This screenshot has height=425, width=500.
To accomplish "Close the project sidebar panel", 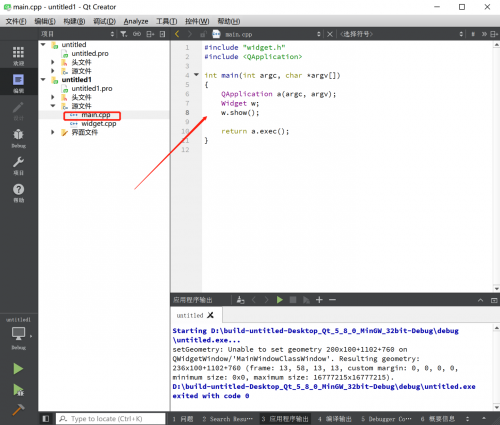I will pyautogui.click(x=162, y=34).
